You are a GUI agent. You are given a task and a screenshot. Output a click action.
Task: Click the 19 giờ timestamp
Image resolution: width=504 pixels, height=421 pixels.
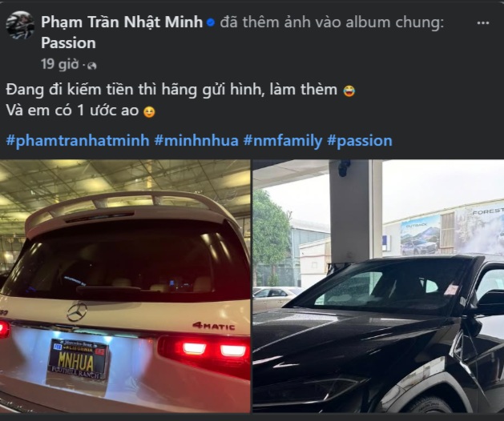60,64
